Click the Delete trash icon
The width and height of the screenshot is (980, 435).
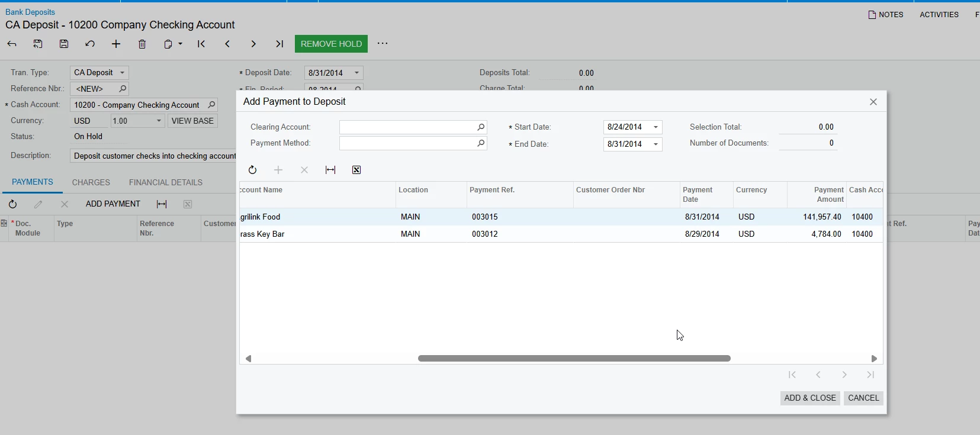(142, 44)
